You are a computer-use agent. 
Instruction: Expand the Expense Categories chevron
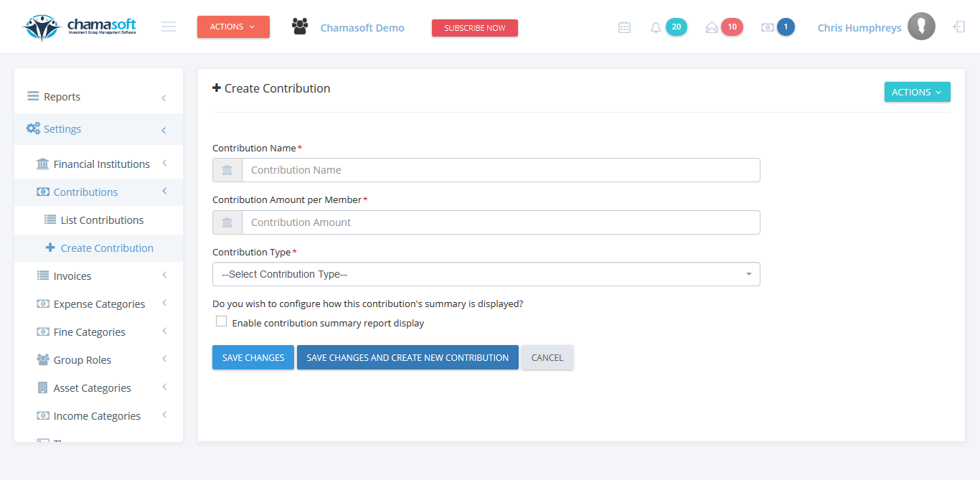pos(164,303)
